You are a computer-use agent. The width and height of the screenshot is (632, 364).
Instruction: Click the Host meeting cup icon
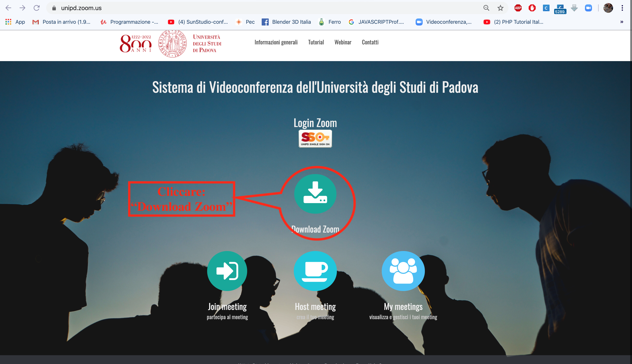pos(315,271)
